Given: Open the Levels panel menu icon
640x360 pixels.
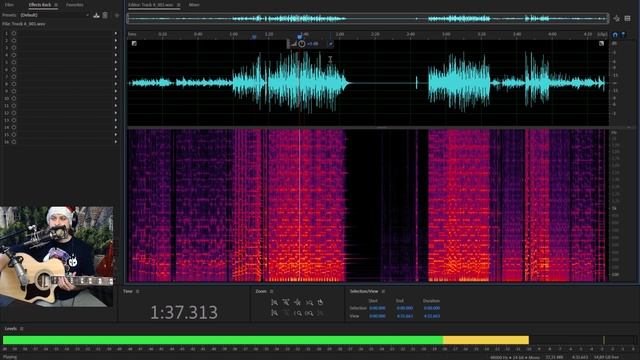Looking at the screenshot, I should [22, 329].
